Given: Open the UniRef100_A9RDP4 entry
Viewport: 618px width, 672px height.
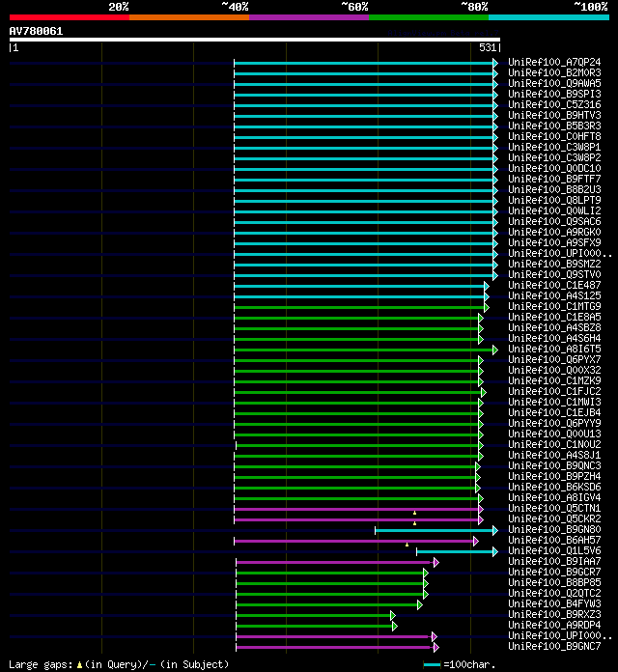Looking at the screenshot, I should pos(554,625).
